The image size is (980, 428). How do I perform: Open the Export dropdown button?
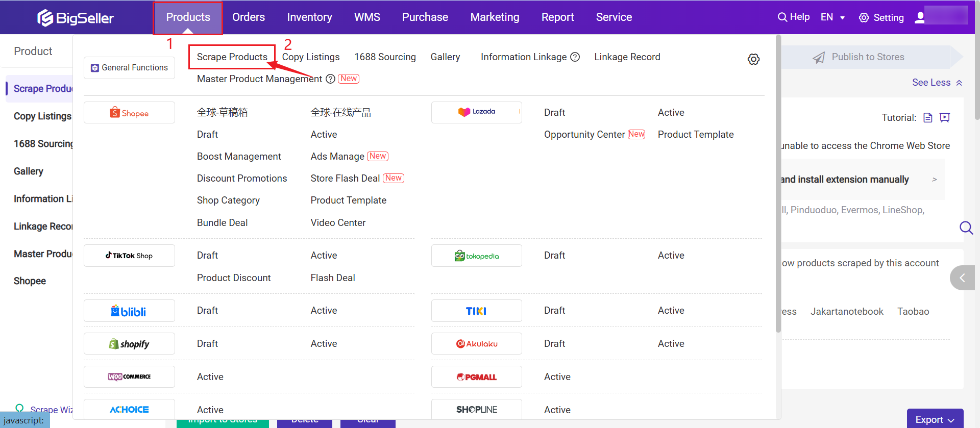coord(935,419)
